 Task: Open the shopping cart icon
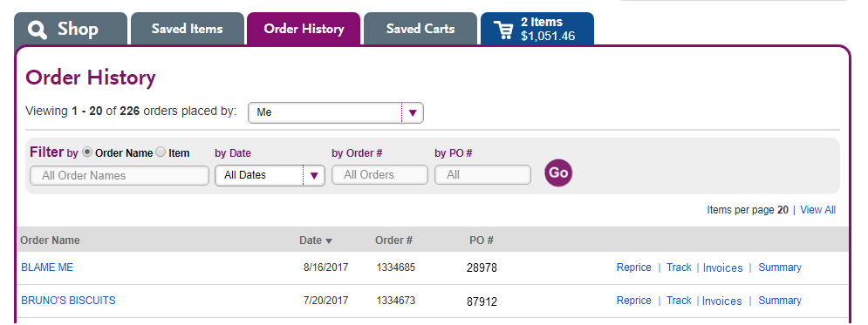pos(503,30)
